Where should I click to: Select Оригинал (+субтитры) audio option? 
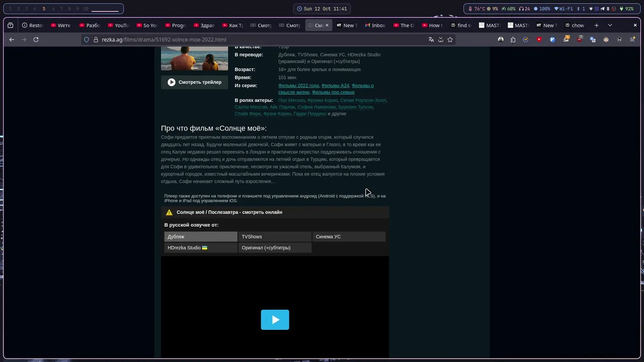[x=275, y=248]
